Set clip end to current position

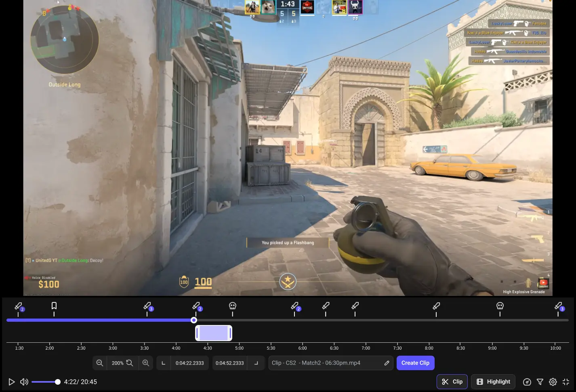pyautogui.click(x=256, y=363)
